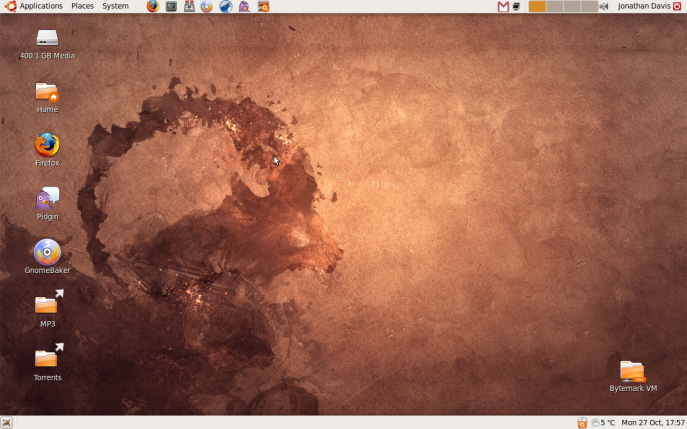Open the GnomeBaker desktop icon
687x429 pixels.
47,252
